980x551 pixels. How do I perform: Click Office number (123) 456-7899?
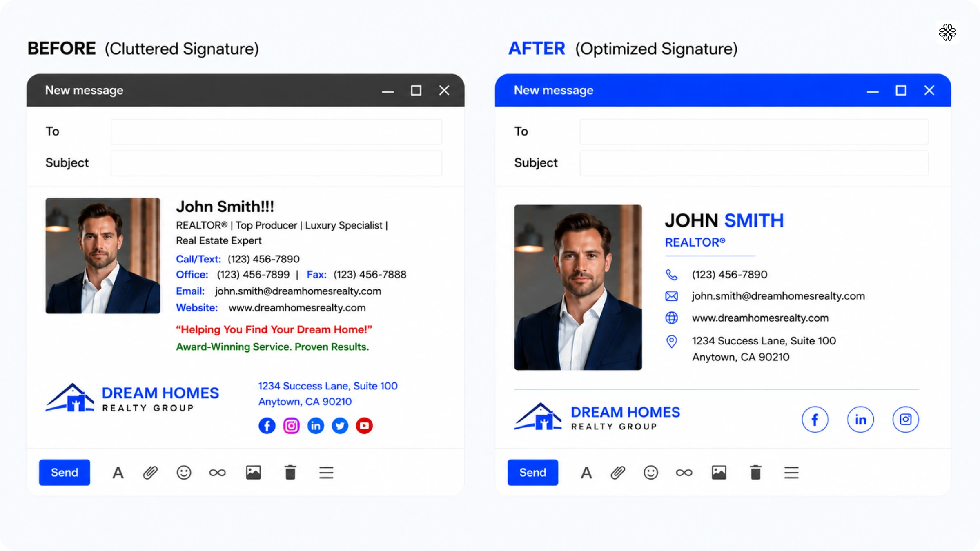click(253, 275)
